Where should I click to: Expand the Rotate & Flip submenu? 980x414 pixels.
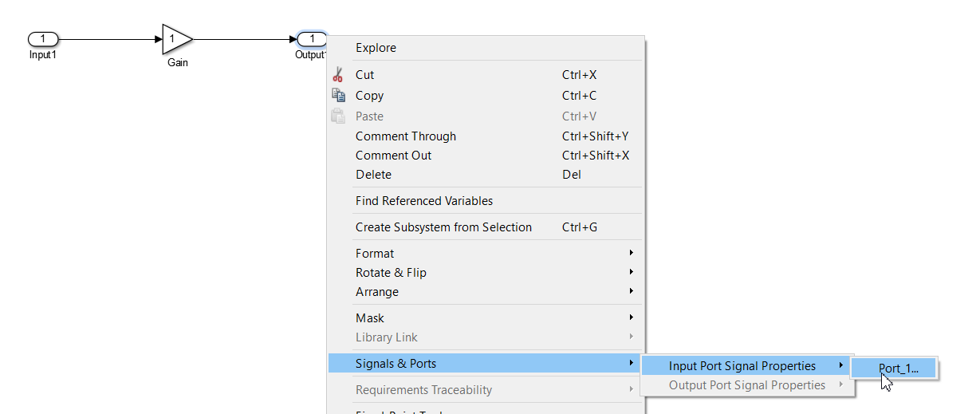[x=391, y=273]
